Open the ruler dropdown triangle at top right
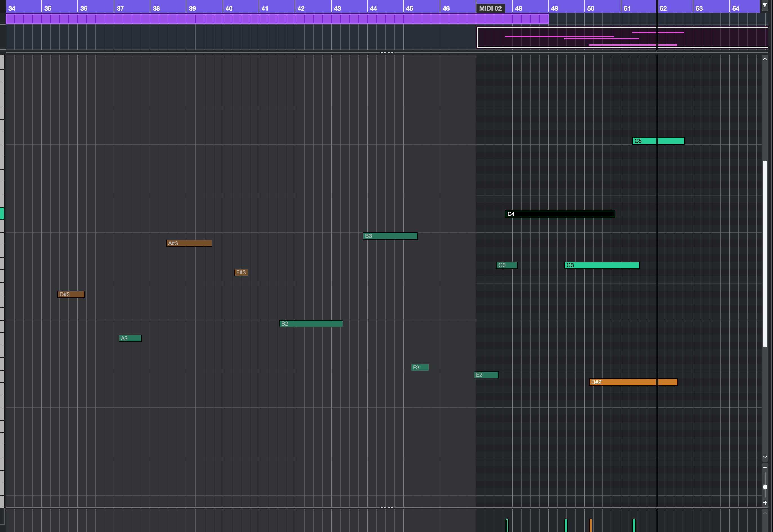The width and height of the screenshot is (773, 532). pyautogui.click(x=765, y=5)
